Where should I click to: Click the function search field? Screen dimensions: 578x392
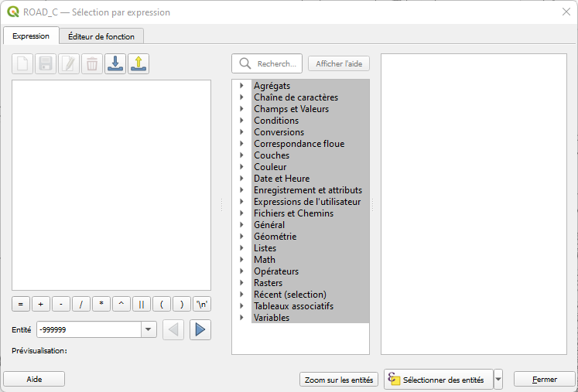(267, 63)
